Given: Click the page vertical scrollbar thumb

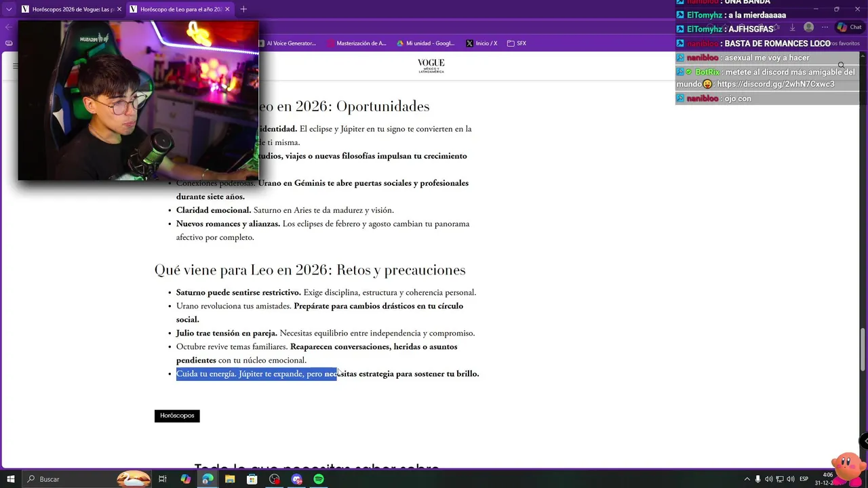Looking at the screenshot, I should click(x=863, y=349).
